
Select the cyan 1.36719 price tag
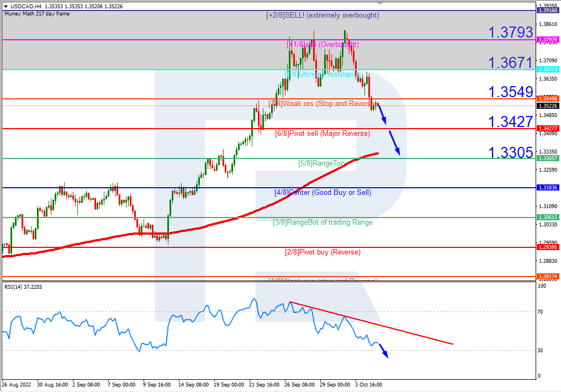(548, 70)
